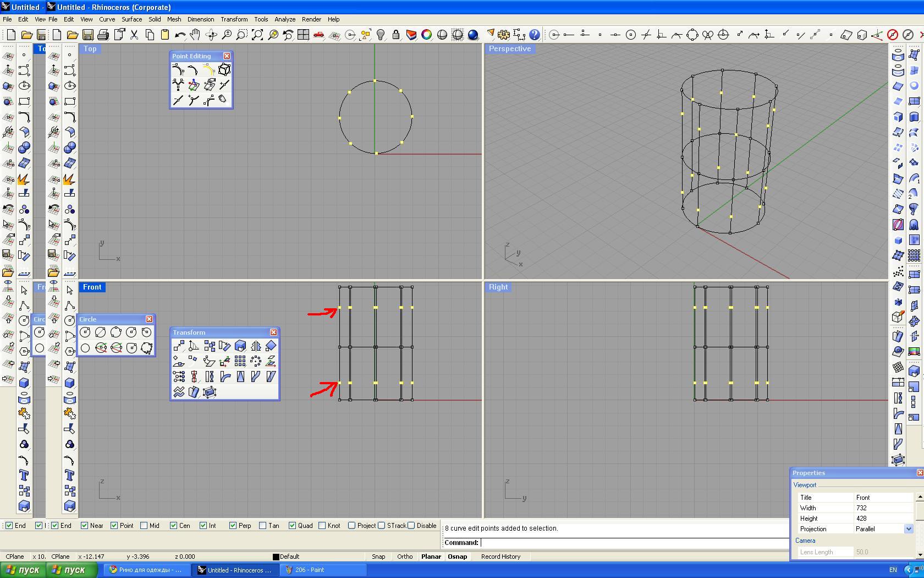This screenshot has width=924, height=578.
Task: Enable the Tan object snap checkbox
Action: pyautogui.click(x=263, y=526)
